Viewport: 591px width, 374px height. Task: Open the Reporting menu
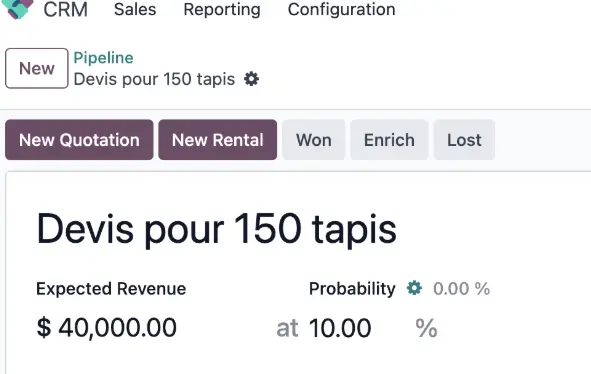click(222, 9)
